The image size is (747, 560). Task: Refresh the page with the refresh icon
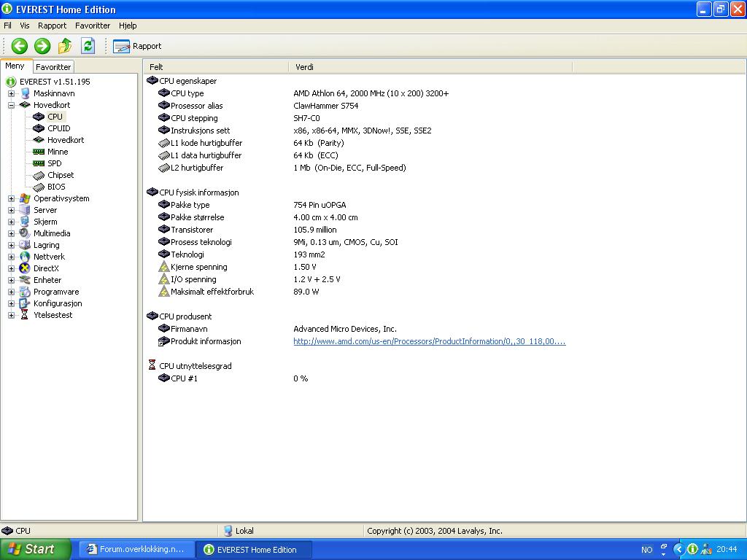click(x=88, y=46)
